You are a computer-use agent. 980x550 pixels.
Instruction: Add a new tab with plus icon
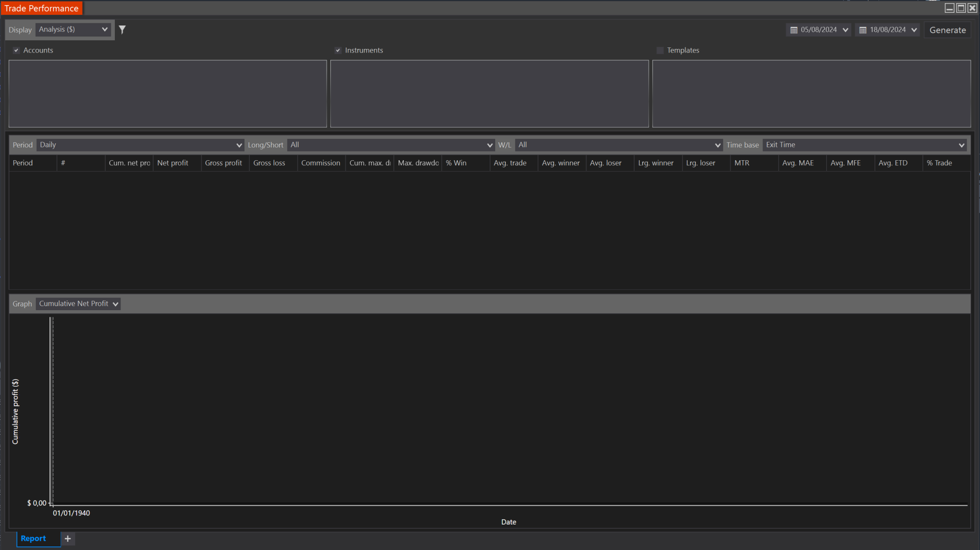tap(68, 539)
